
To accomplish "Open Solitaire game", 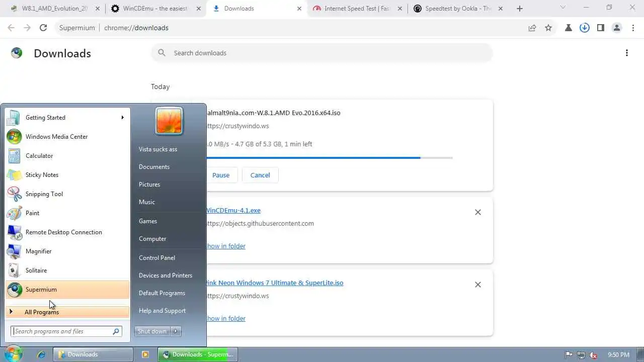I will tap(67, 270).
